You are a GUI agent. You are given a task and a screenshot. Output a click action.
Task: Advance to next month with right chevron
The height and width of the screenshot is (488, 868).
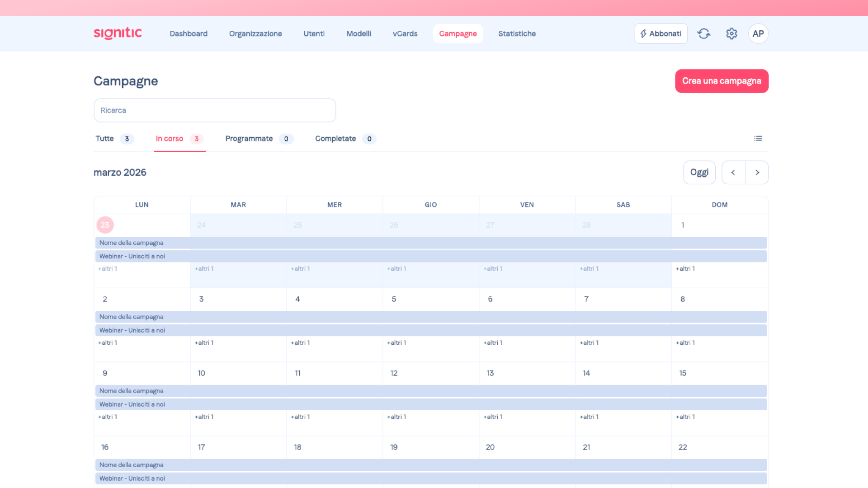[757, 173]
